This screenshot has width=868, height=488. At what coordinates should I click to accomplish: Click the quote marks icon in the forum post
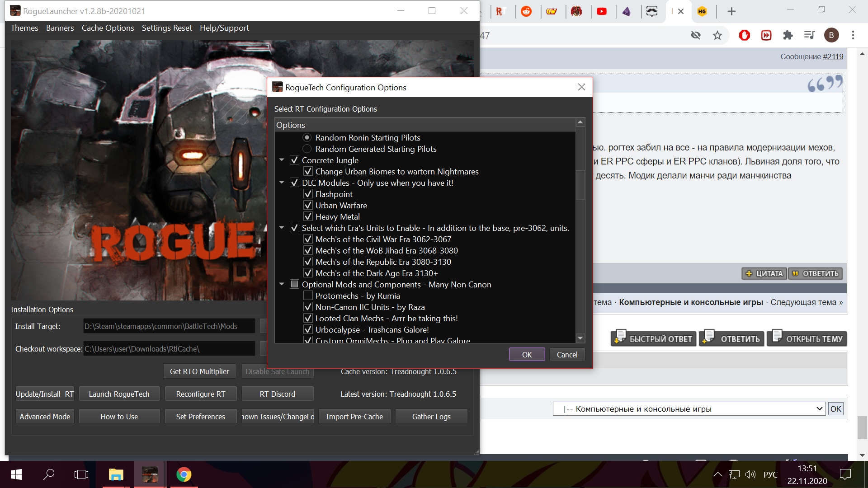[x=825, y=84]
